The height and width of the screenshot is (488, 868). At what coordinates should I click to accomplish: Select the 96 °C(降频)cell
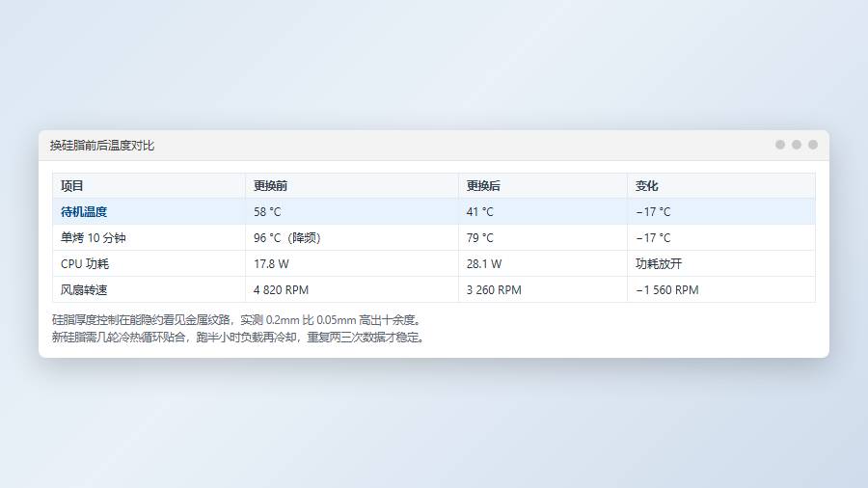[x=351, y=238]
